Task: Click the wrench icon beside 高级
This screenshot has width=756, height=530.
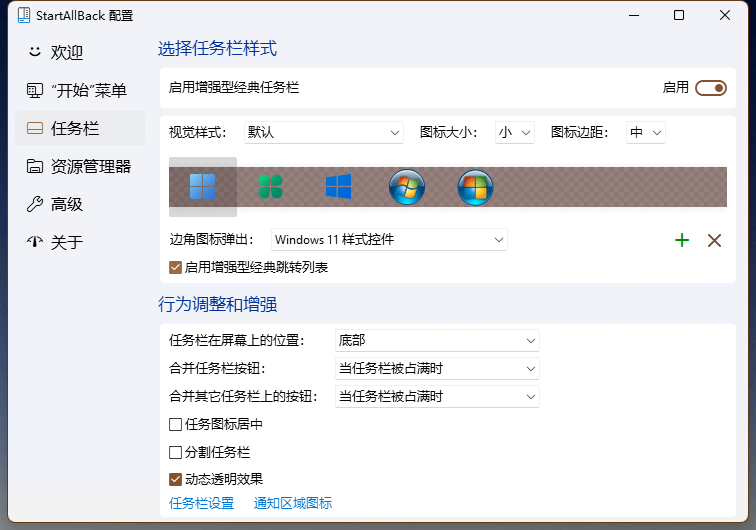Action: pyautogui.click(x=35, y=204)
